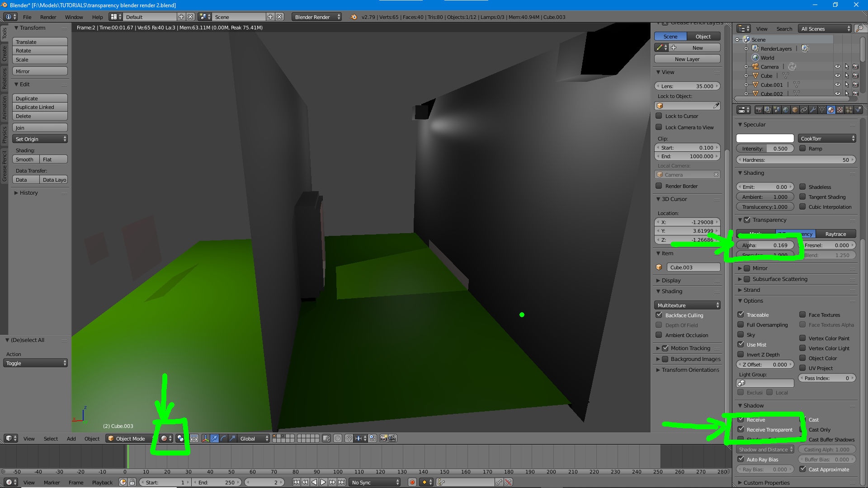This screenshot has height=488, width=868.
Task: Open the Texture properties checkerboard icon
Action: [x=840, y=110]
